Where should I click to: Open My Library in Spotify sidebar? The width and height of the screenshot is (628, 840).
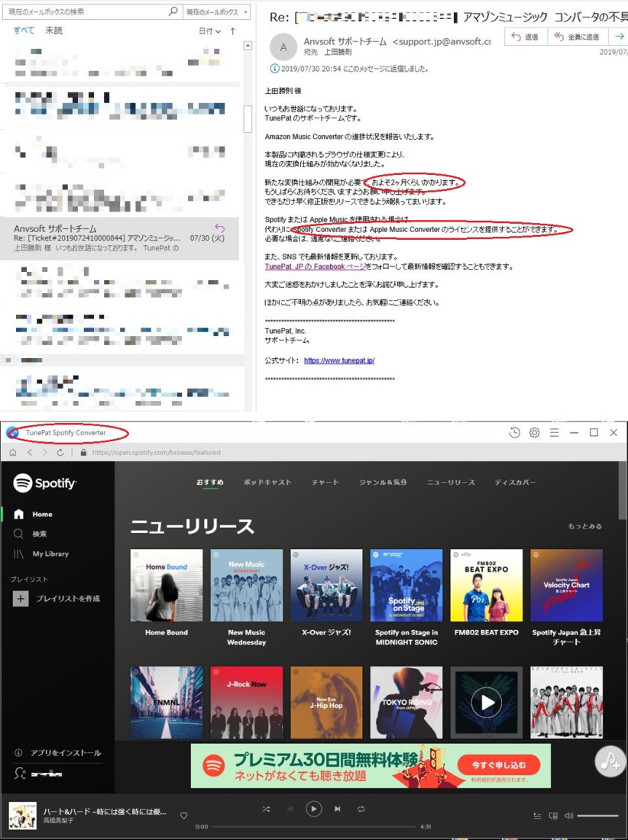(41, 554)
